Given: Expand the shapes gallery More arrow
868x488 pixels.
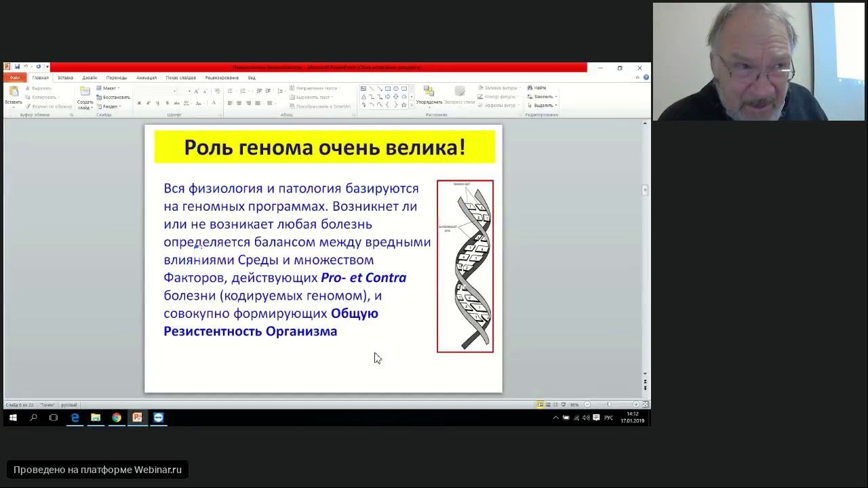Looking at the screenshot, I should pos(412,105).
